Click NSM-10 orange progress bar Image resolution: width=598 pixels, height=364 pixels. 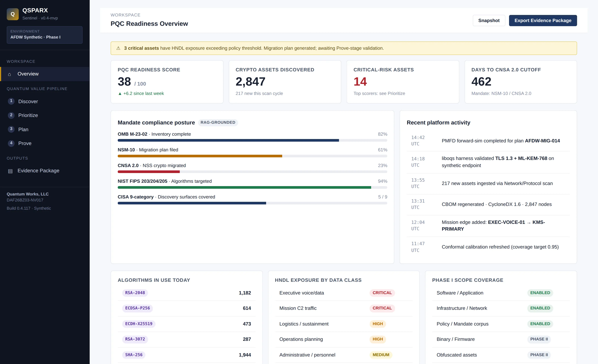(x=252, y=156)
